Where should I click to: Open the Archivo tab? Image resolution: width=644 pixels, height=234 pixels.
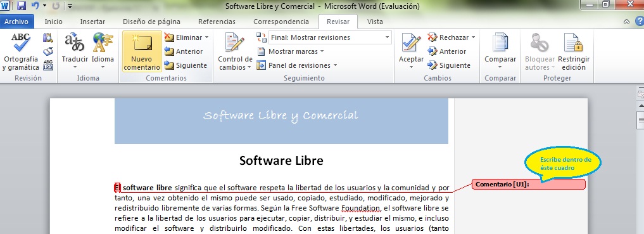(x=16, y=22)
